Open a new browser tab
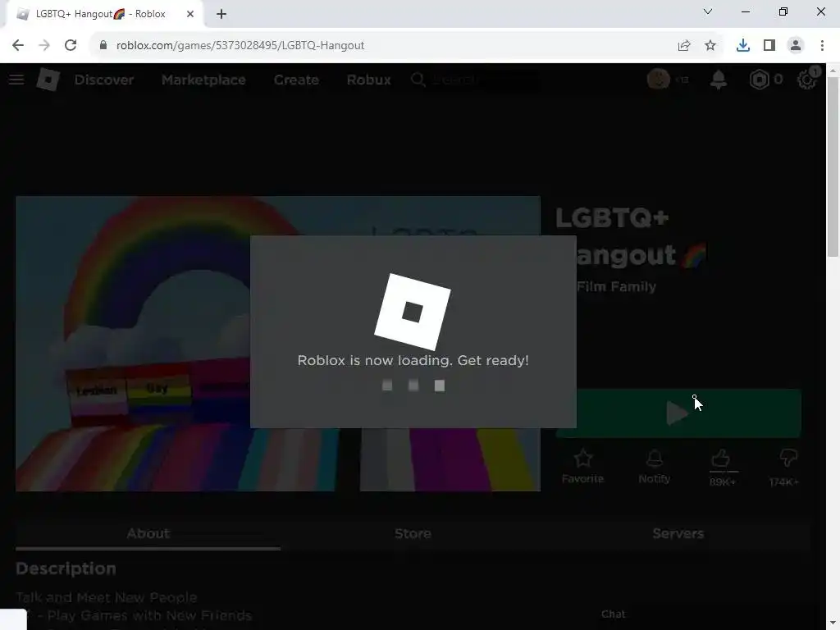Viewport: 840px width, 630px height. pyautogui.click(x=221, y=14)
